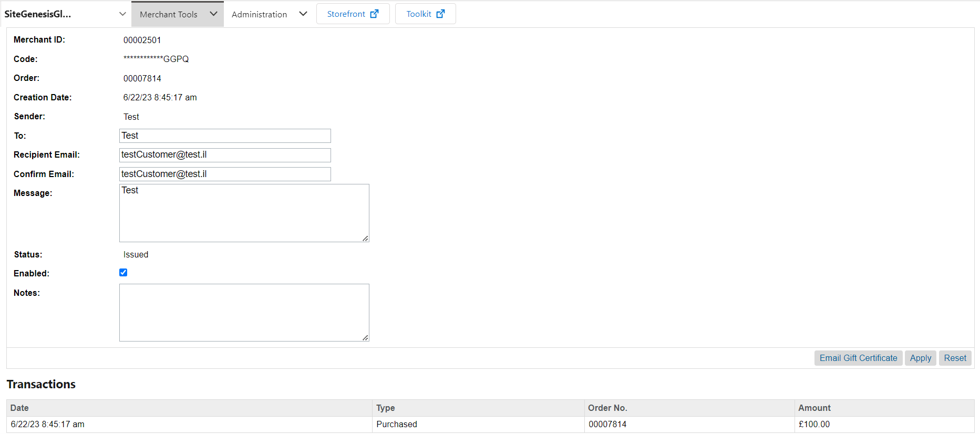
Task: Click the Date column header
Action: pos(19,408)
